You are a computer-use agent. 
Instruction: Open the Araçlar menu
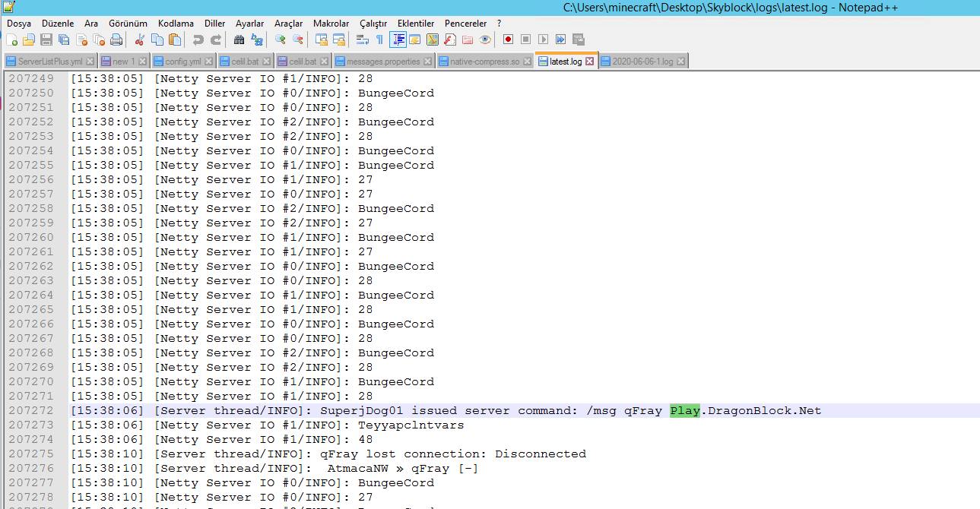289,24
